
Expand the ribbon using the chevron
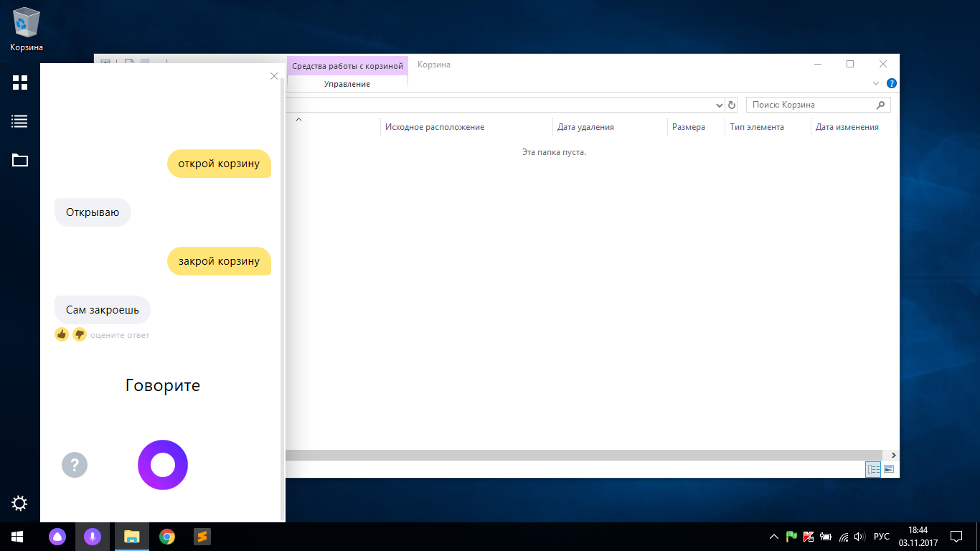(x=876, y=83)
